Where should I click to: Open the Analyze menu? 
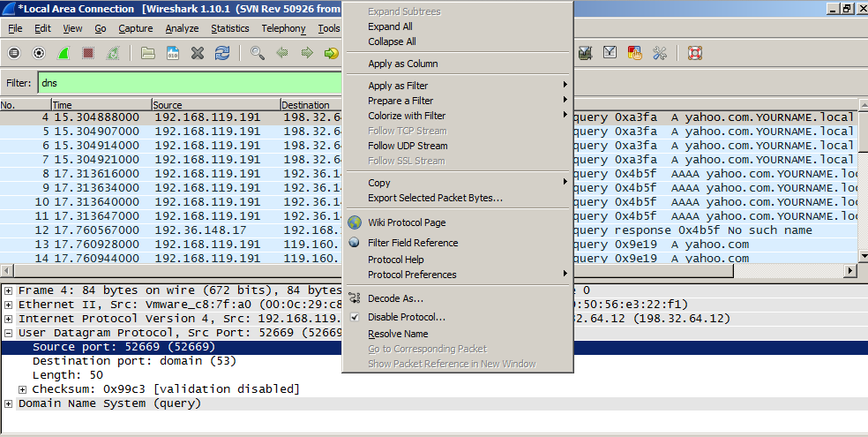coord(182,28)
